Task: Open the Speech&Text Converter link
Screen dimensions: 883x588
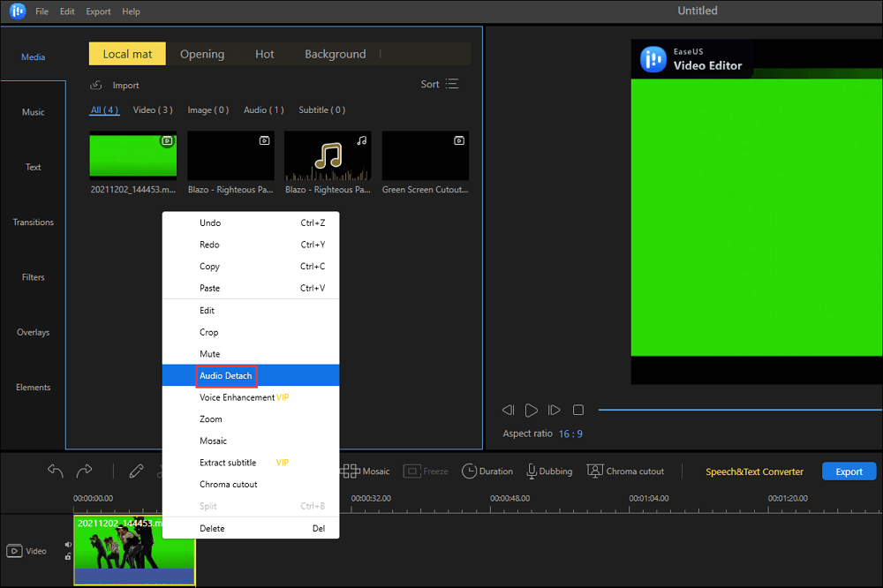Action: [x=754, y=472]
